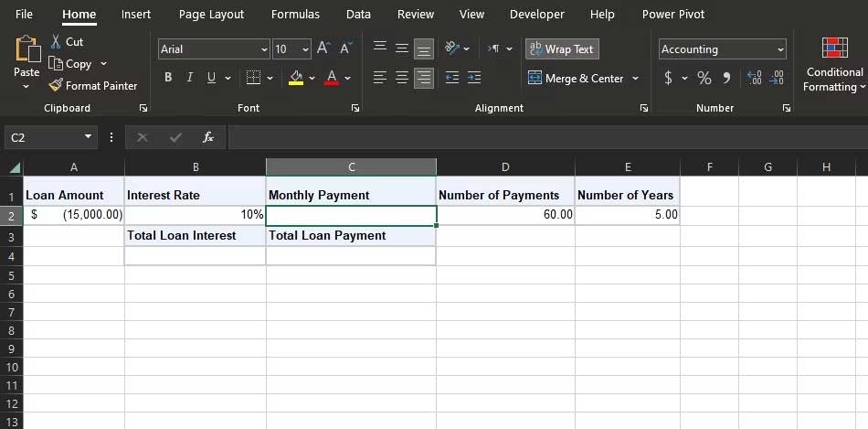868x429 pixels.
Task: Apply Percent Style to the cell
Action: click(x=704, y=79)
